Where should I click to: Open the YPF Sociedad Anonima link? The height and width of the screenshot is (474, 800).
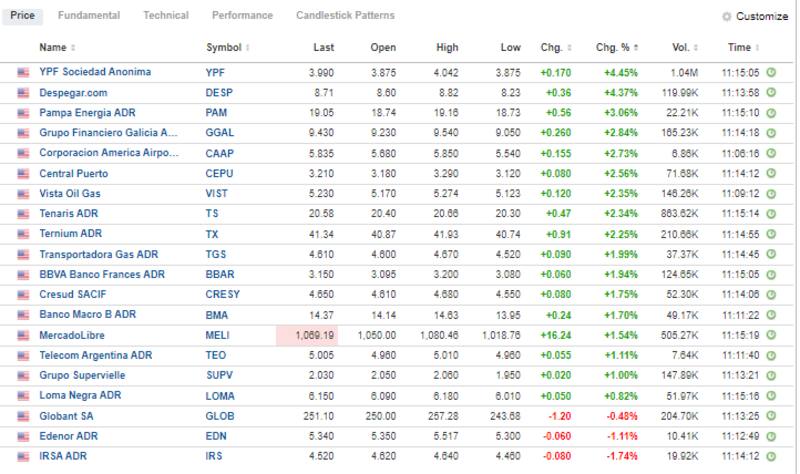pyautogui.click(x=95, y=73)
